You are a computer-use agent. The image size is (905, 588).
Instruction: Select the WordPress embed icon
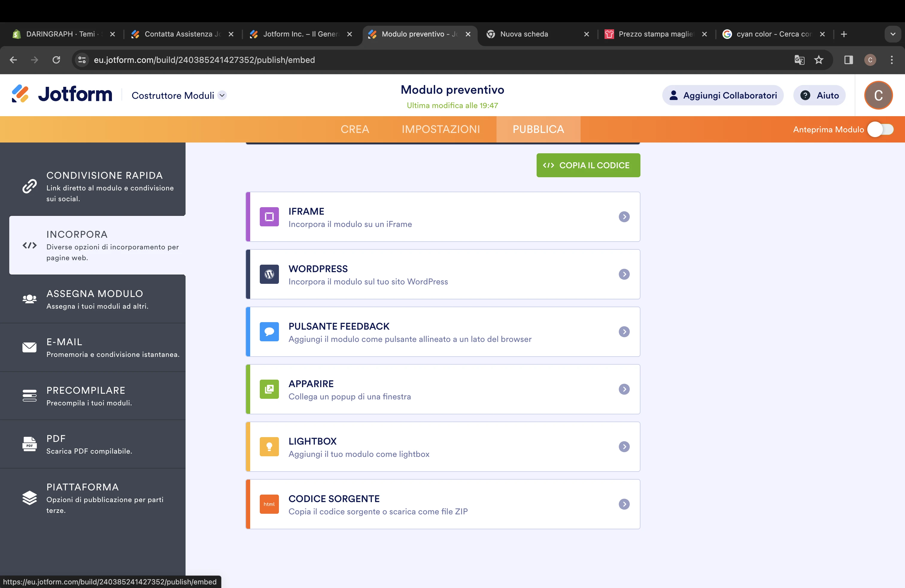(x=269, y=274)
